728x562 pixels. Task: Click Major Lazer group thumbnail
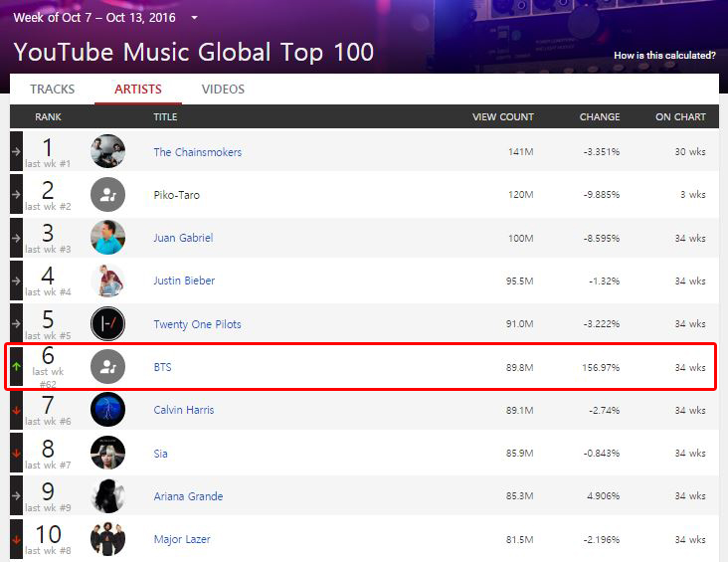[107, 539]
